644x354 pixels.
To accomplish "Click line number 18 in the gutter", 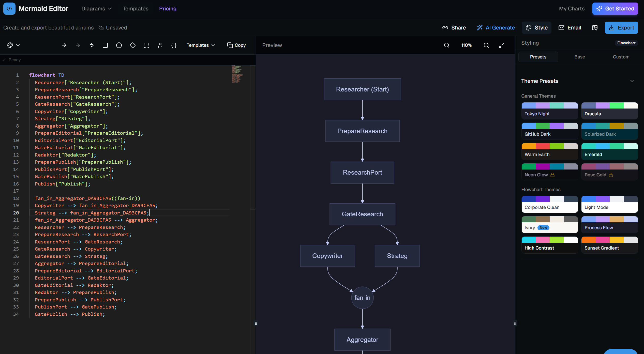I will click(x=16, y=198).
